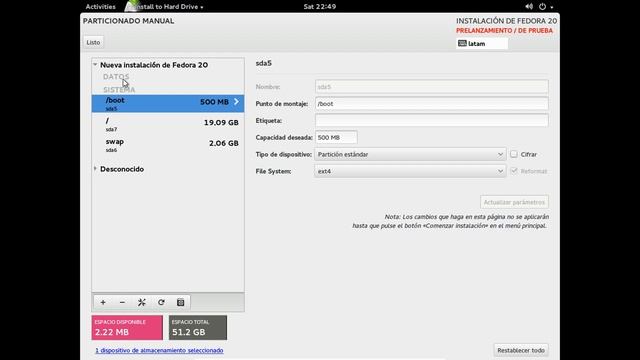Select the /boot sda5 partition row

[x=168, y=104]
